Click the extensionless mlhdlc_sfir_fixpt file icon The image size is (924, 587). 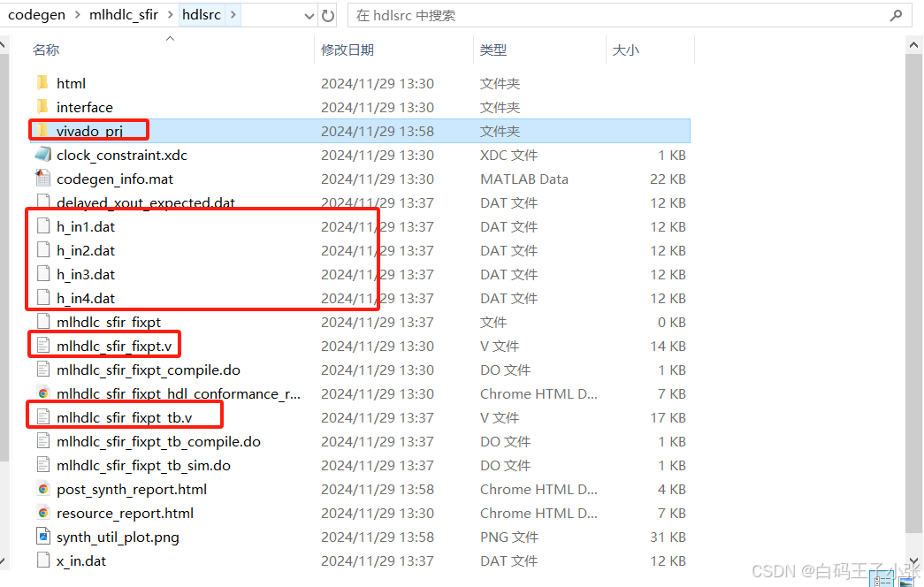click(43, 322)
